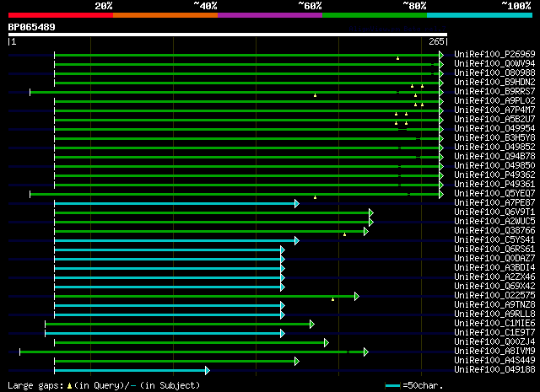The height and width of the screenshot is (392, 540).
Task: Click the arrowhead ending the Q38766 alignment
Action: tap(366, 232)
